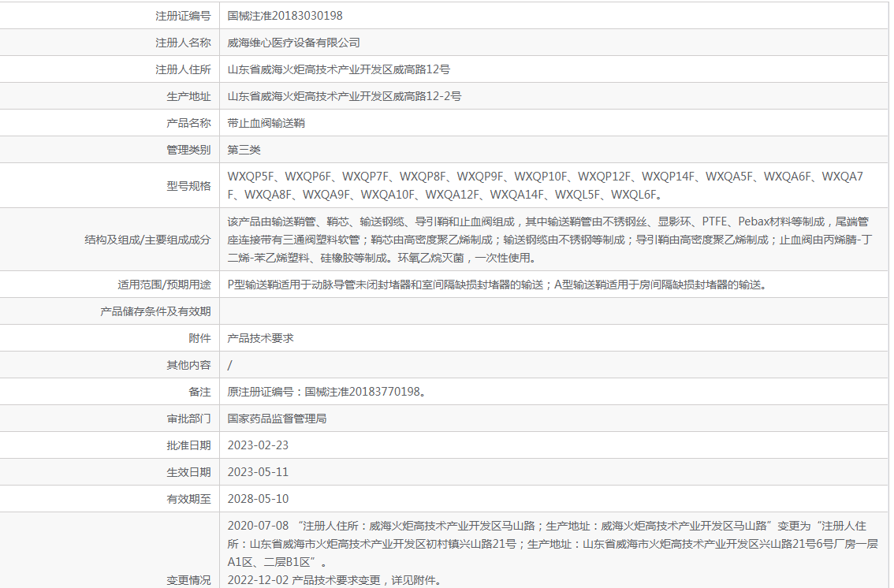Click the 生效日期 label
The width and height of the screenshot is (894, 588).
[x=188, y=472]
